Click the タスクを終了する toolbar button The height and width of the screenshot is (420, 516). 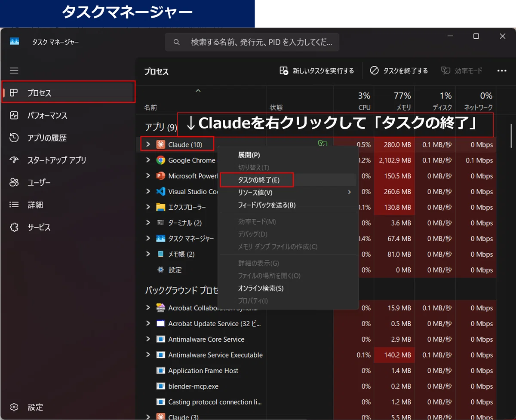(399, 71)
